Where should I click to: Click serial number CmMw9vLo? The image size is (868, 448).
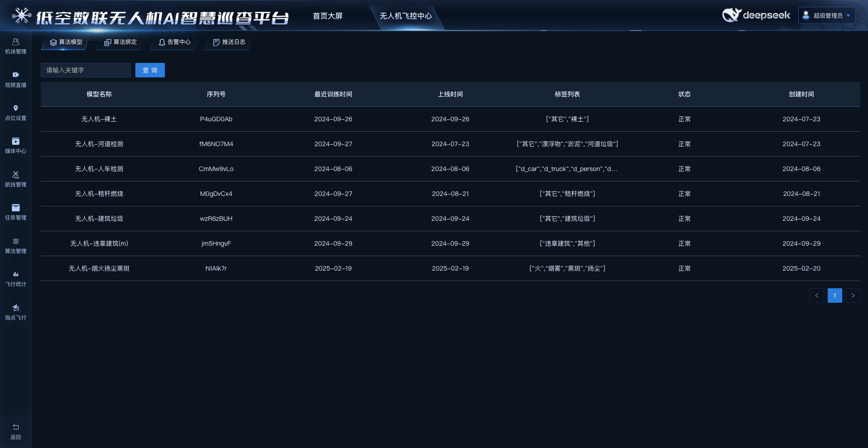pos(216,169)
